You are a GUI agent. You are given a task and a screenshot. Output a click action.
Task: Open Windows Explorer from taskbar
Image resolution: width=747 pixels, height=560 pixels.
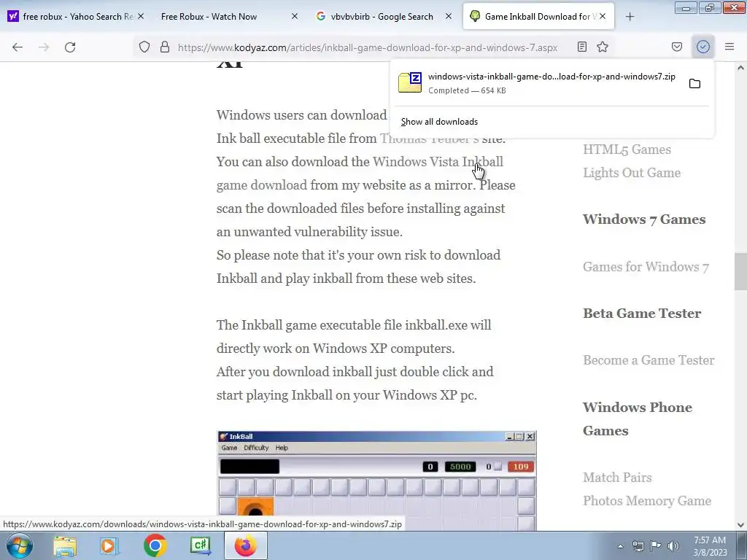click(65, 545)
